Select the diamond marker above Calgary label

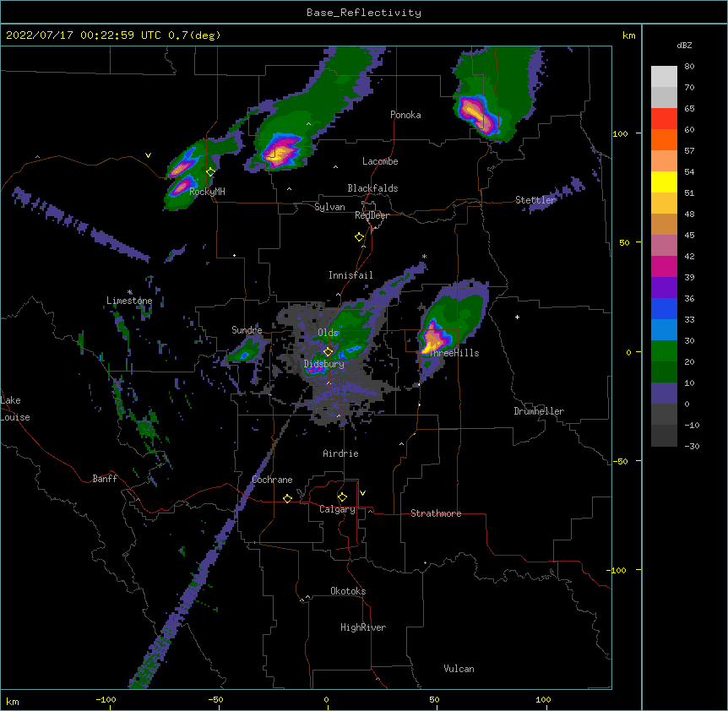click(342, 497)
